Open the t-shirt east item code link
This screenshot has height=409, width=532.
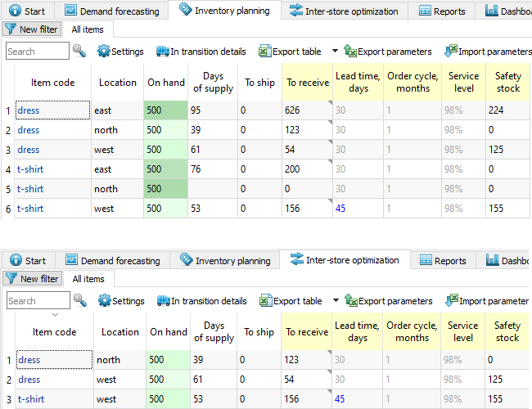tap(30, 169)
